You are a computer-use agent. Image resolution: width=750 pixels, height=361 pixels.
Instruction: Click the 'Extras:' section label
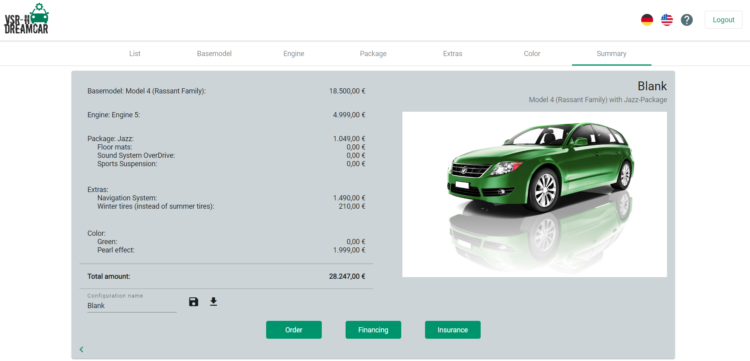coord(98,189)
